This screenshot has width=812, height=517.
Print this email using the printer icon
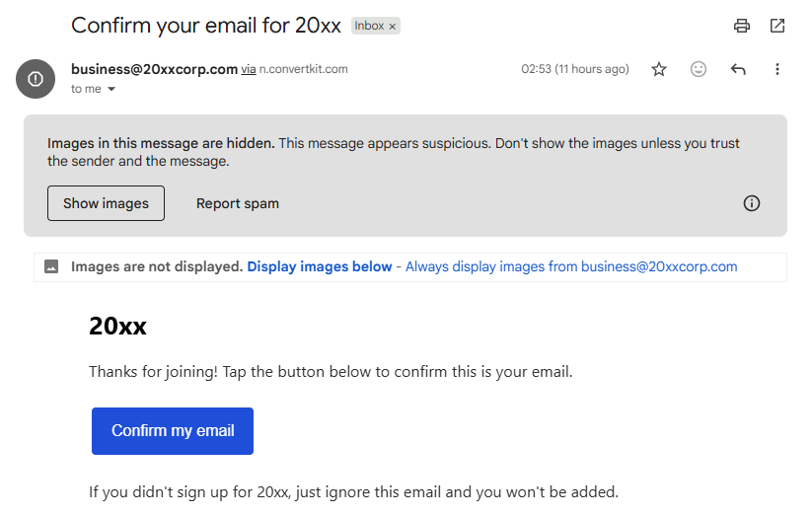pos(742,26)
